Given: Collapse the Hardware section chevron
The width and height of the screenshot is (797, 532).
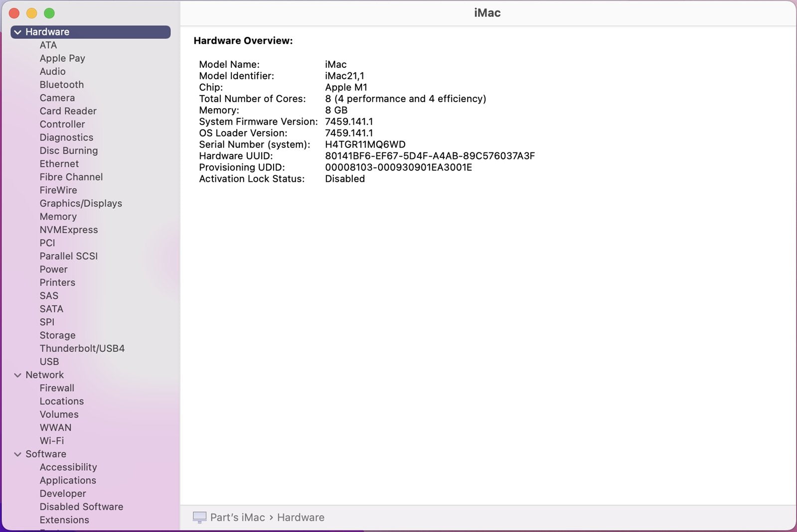Looking at the screenshot, I should 18,32.
